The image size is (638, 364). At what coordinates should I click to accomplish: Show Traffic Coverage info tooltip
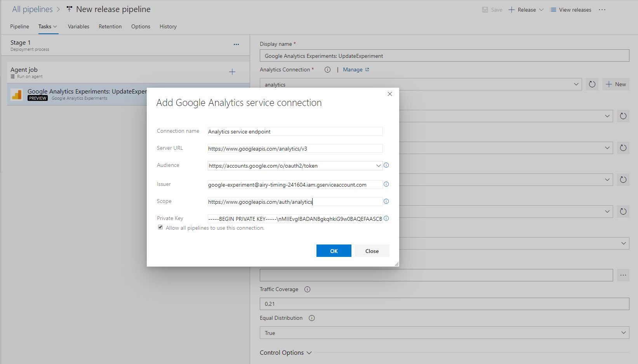307,289
